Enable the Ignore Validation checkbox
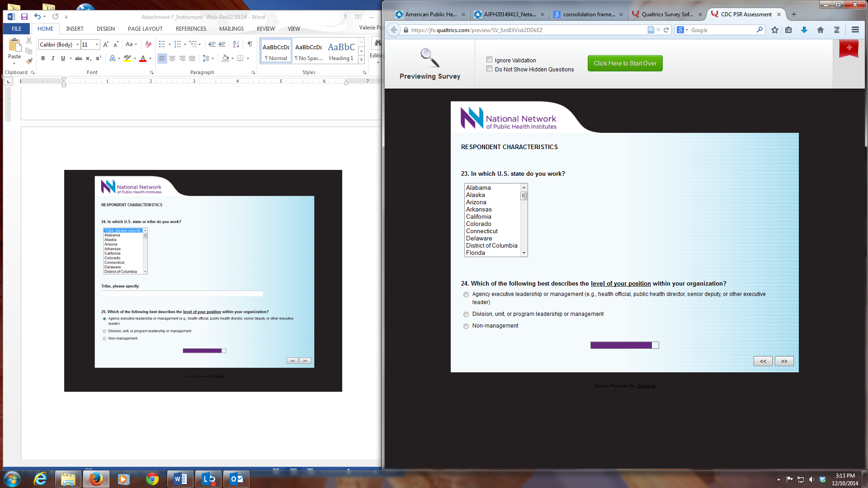The height and width of the screenshot is (488, 868). pos(489,60)
